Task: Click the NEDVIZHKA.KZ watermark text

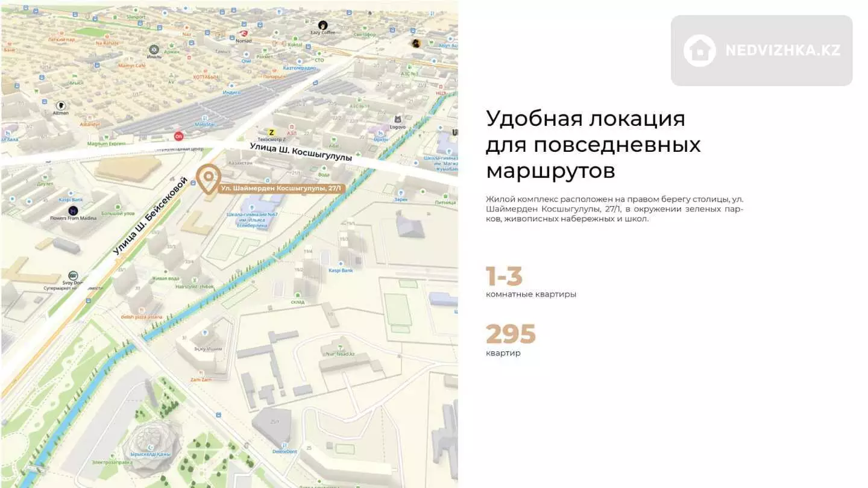Action: (782, 51)
